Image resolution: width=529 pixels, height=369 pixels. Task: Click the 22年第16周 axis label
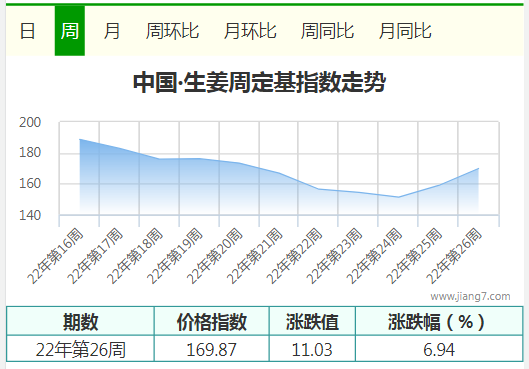pyautogui.click(x=55, y=256)
